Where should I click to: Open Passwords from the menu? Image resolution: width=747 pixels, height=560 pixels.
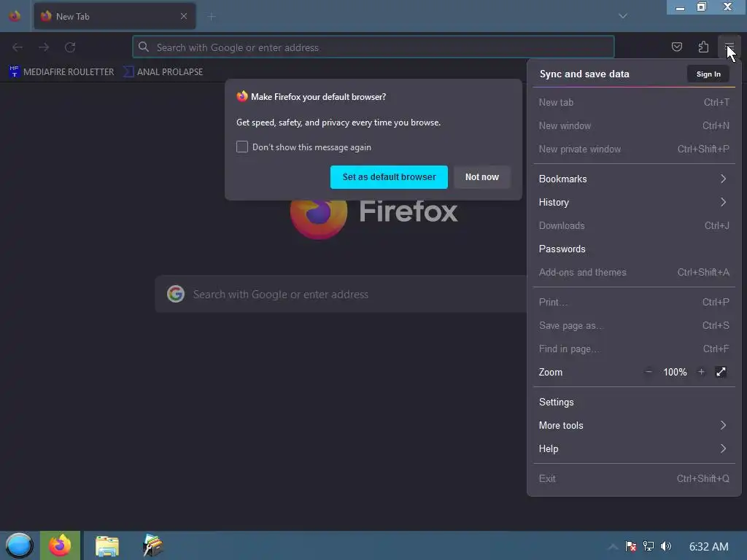pyautogui.click(x=634, y=249)
